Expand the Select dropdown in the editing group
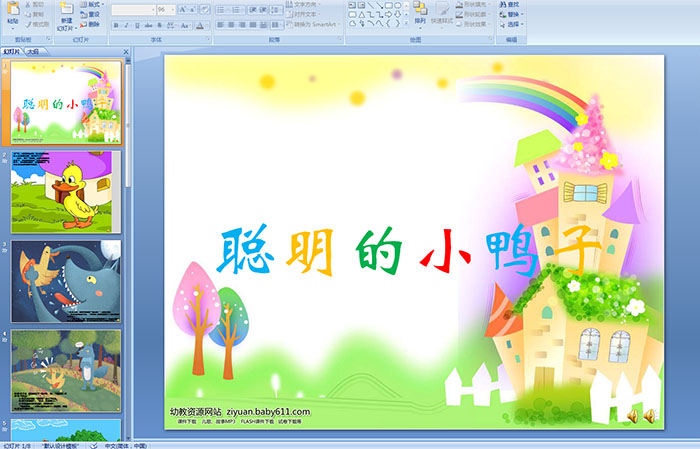The image size is (700, 449). (x=512, y=25)
